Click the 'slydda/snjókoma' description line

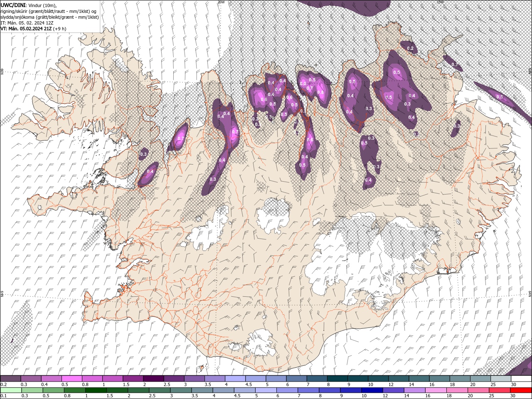[x=50, y=17]
